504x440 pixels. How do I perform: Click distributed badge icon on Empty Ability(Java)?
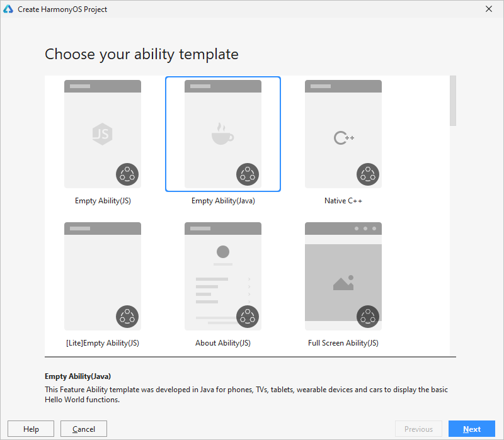[x=248, y=174]
